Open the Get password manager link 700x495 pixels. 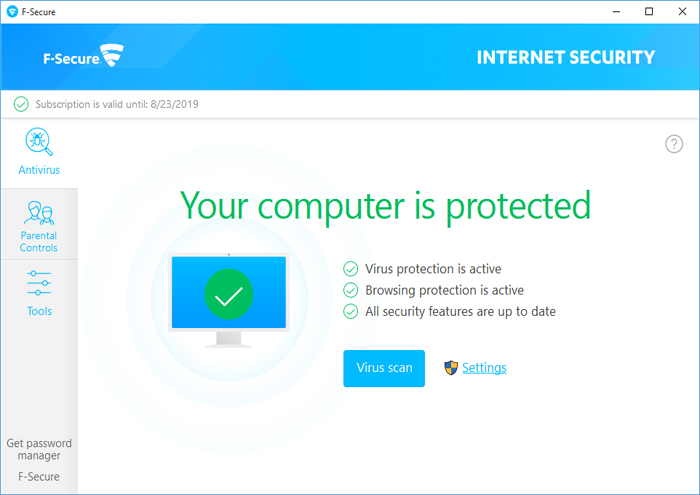pyautogui.click(x=39, y=449)
